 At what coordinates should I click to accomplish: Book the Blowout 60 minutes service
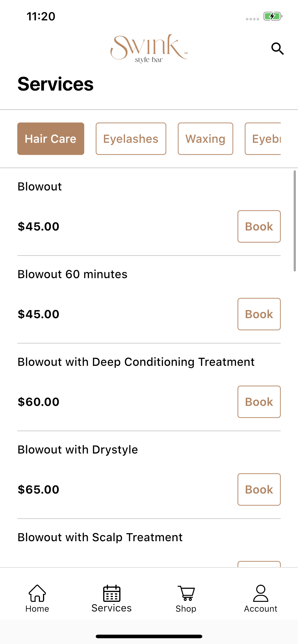click(x=259, y=314)
